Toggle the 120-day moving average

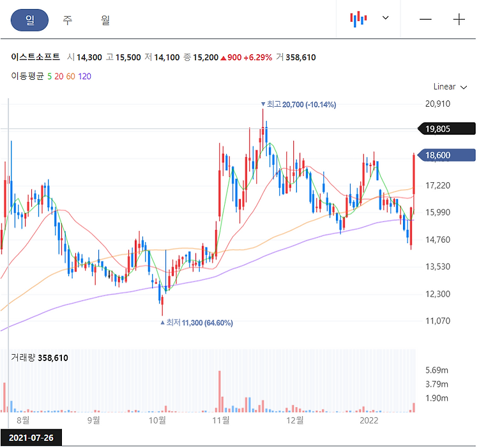pyautogui.click(x=84, y=77)
